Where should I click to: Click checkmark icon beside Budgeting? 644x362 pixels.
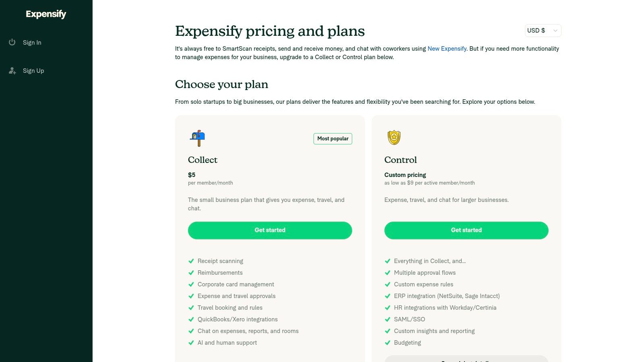click(388, 343)
